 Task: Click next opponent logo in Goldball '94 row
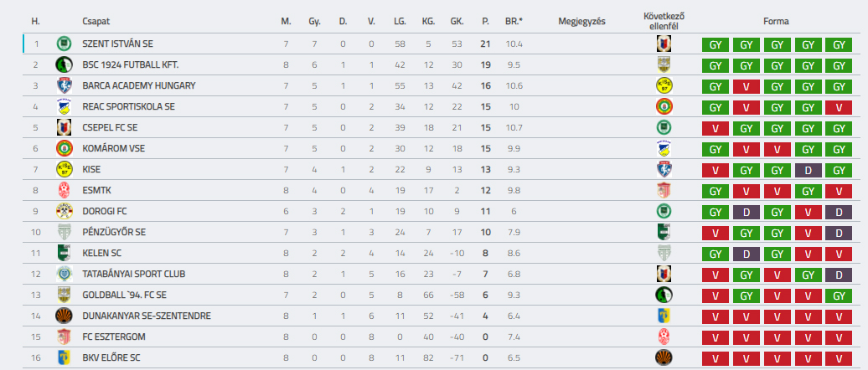click(x=664, y=295)
